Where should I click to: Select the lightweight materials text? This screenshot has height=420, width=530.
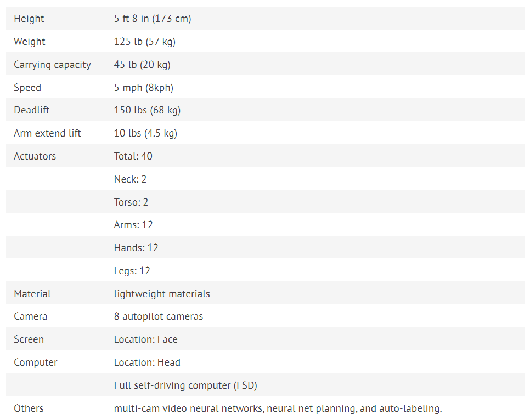(162, 294)
